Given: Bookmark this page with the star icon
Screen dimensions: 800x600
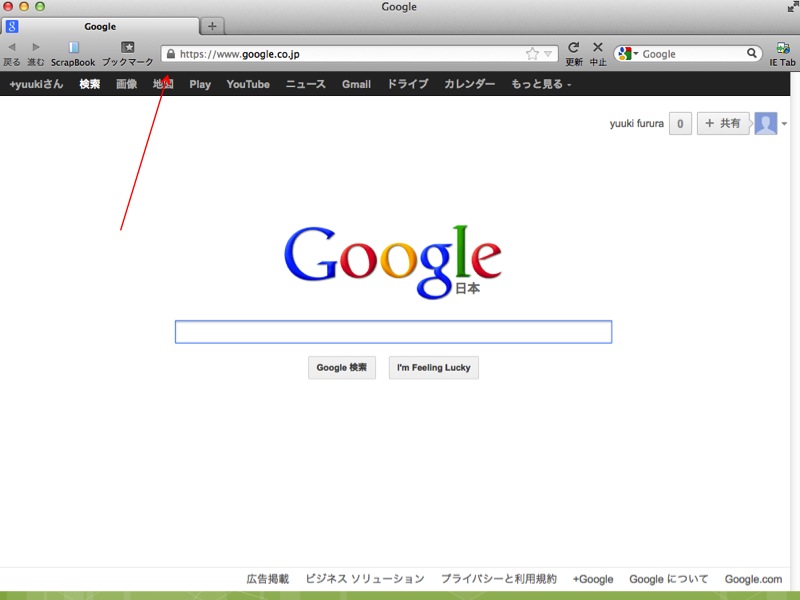Looking at the screenshot, I should (x=532, y=54).
